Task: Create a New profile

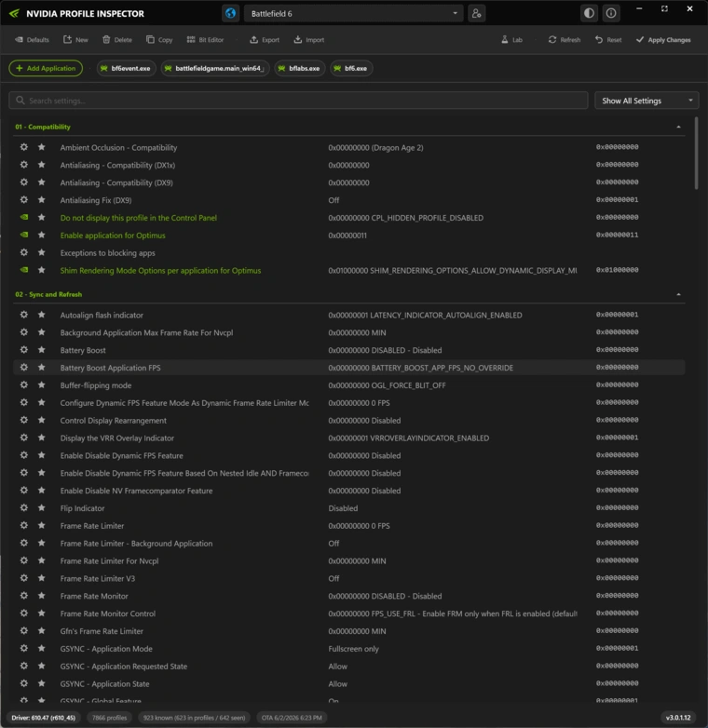Action: pyautogui.click(x=75, y=40)
